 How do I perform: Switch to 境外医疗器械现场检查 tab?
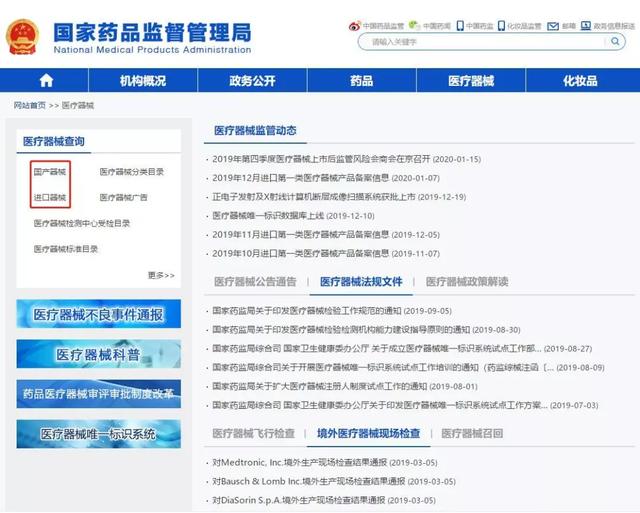pyautogui.click(x=369, y=433)
